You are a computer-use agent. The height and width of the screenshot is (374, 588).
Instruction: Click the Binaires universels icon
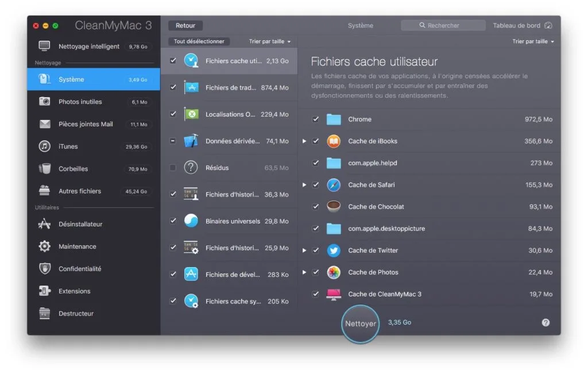pos(191,221)
